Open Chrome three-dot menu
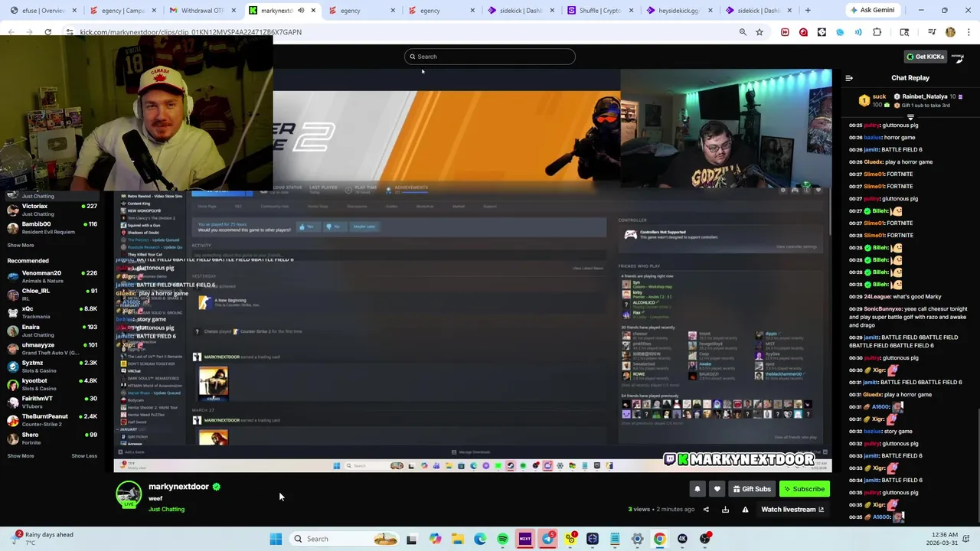 click(969, 32)
